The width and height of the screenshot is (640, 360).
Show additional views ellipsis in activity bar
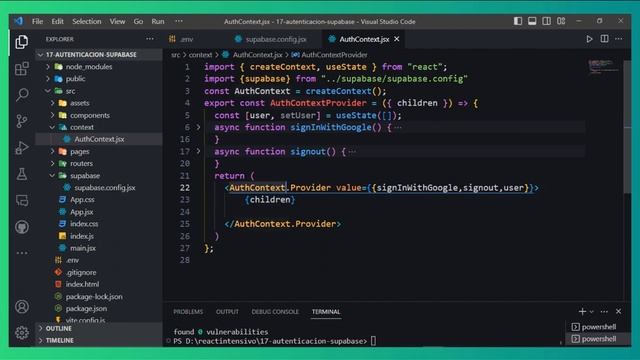(x=22, y=253)
